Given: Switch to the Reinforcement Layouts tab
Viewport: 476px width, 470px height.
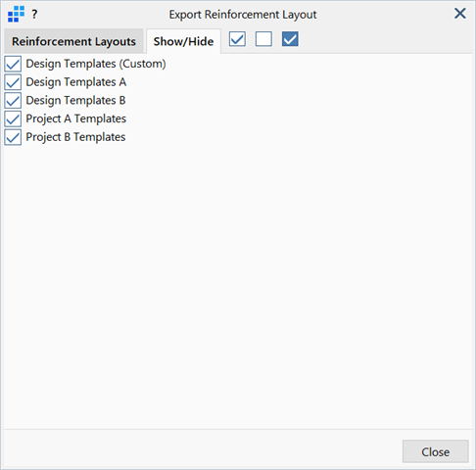Looking at the screenshot, I should pos(73,41).
